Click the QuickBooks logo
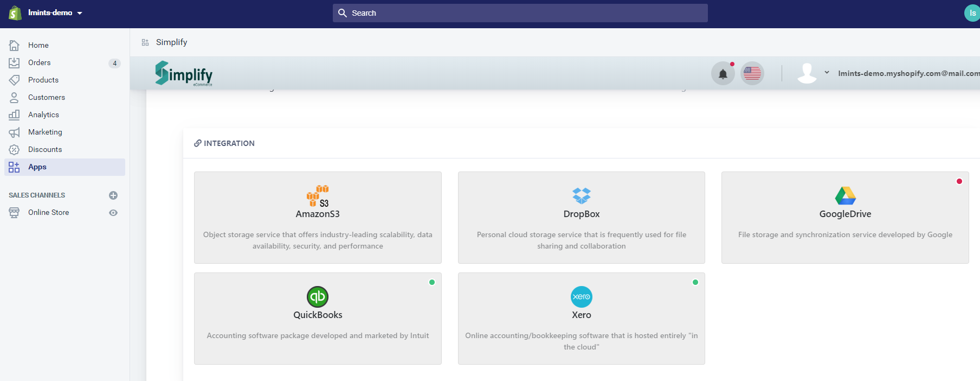Viewport: 980px width, 381px height. (318, 297)
